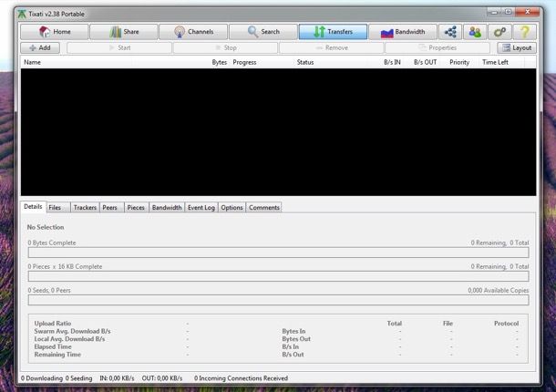Switch to the Files tab
The height and width of the screenshot is (392, 556).
point(56,208)
